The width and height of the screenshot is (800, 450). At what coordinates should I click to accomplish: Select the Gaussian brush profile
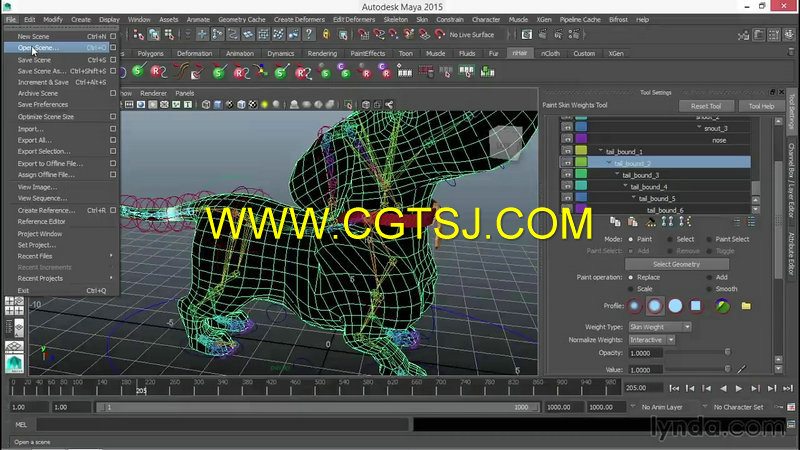[634, 306]
